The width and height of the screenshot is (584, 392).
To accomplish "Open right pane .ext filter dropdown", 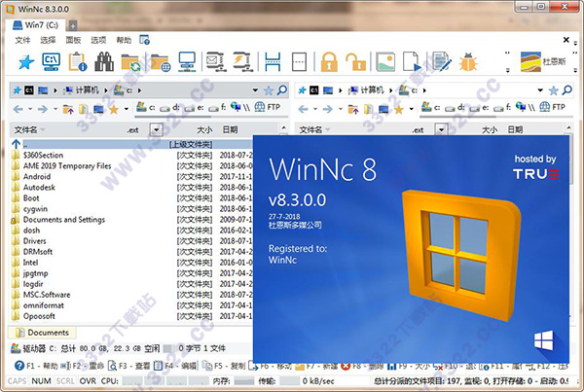I will coord(441,129).
